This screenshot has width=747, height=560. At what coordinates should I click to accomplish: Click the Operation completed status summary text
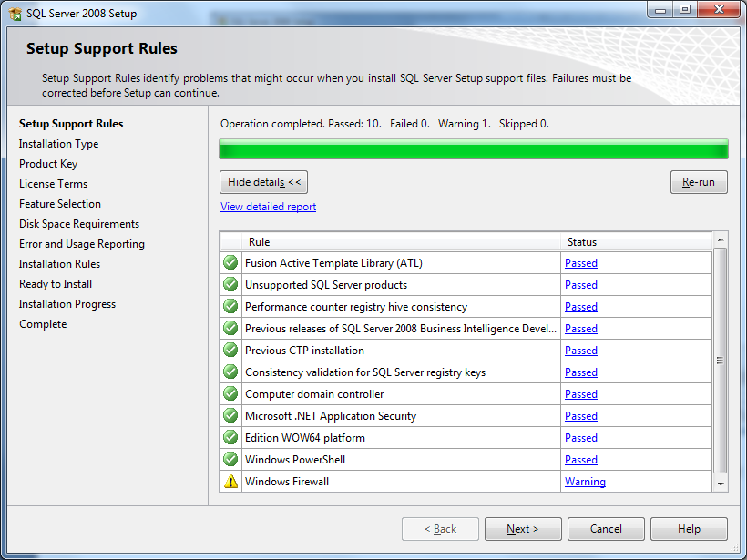384,124
